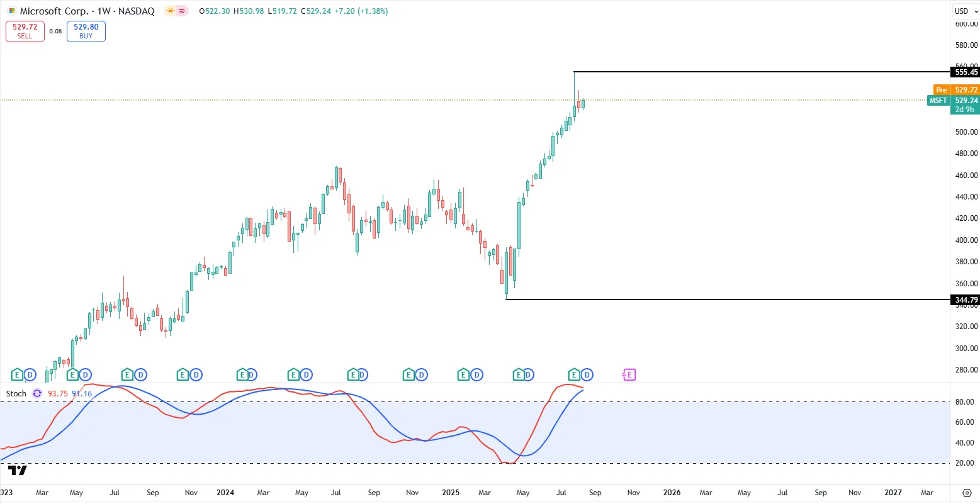Screen dimensions: 980x504
Task: Open the November 2023 dividend D marker
Action: 196,375
